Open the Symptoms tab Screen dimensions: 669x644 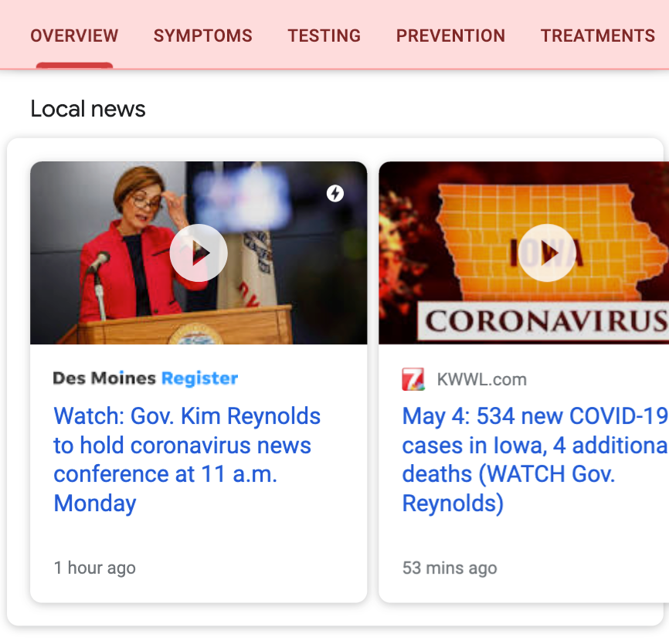click(202, 36)
